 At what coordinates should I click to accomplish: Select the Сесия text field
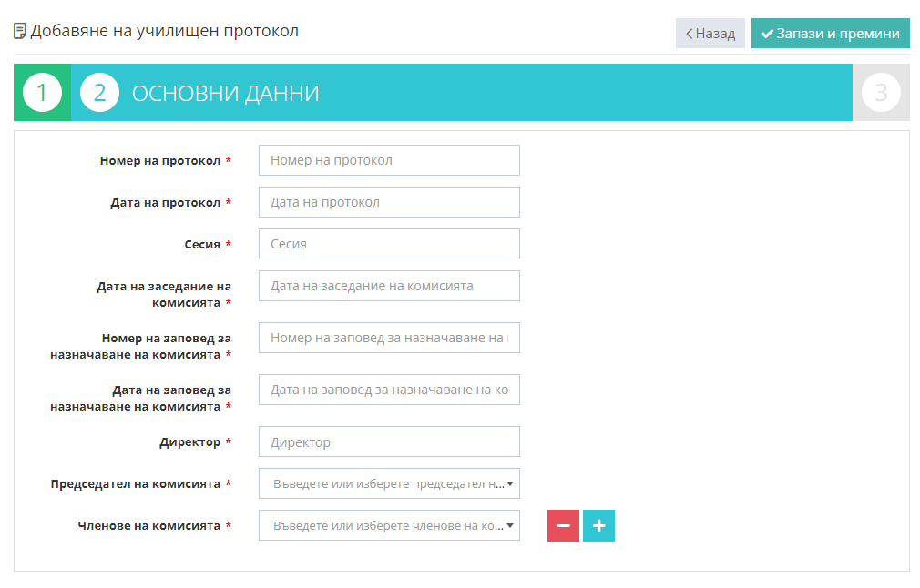[x=389, y=244]
